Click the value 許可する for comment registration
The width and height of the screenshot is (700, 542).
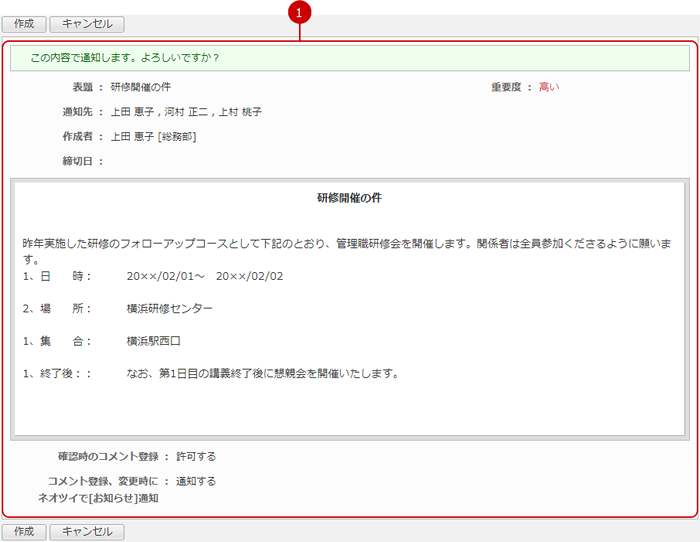[x=196, y=456]
